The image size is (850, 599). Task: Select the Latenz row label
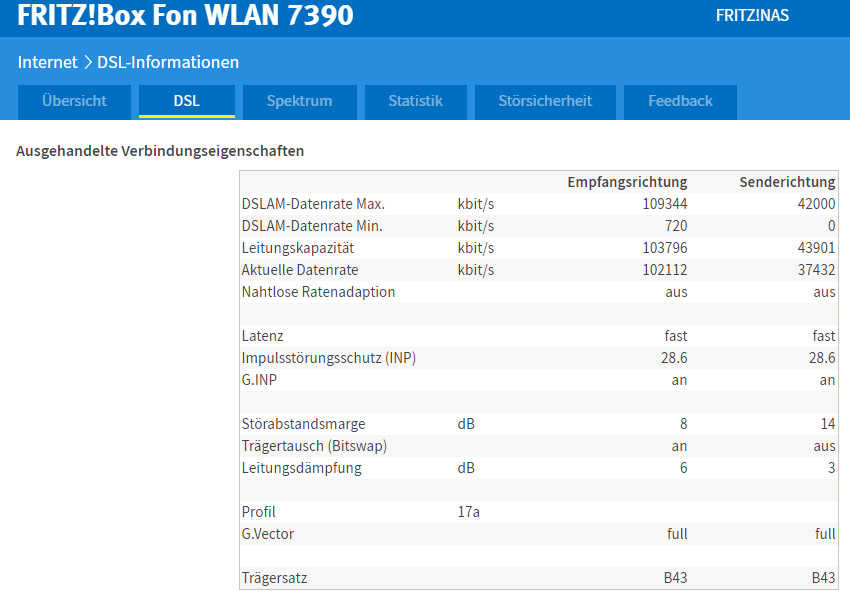click(x=262, y=336)
